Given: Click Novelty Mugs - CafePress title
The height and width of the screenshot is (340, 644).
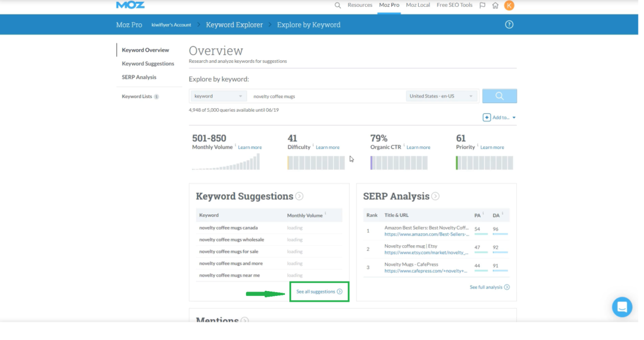Looking at the screenshot, I should click(x=411, y=265).
